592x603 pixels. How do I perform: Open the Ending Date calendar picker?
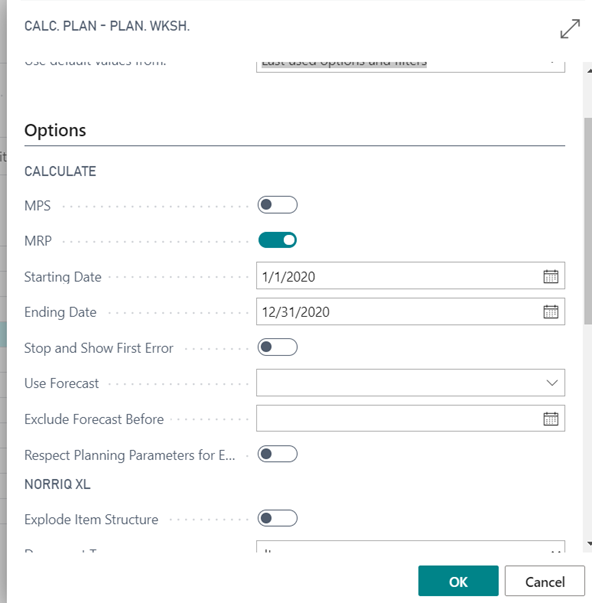(x=550, y=311)
